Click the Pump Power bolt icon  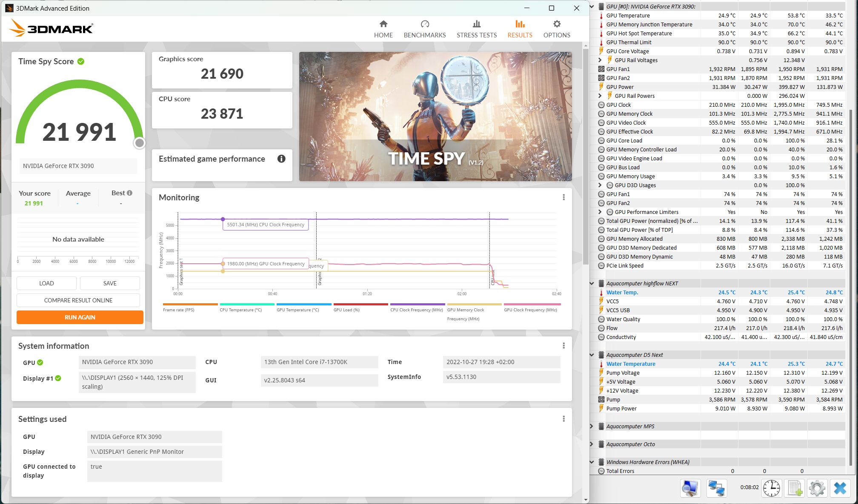coord(601,408)
